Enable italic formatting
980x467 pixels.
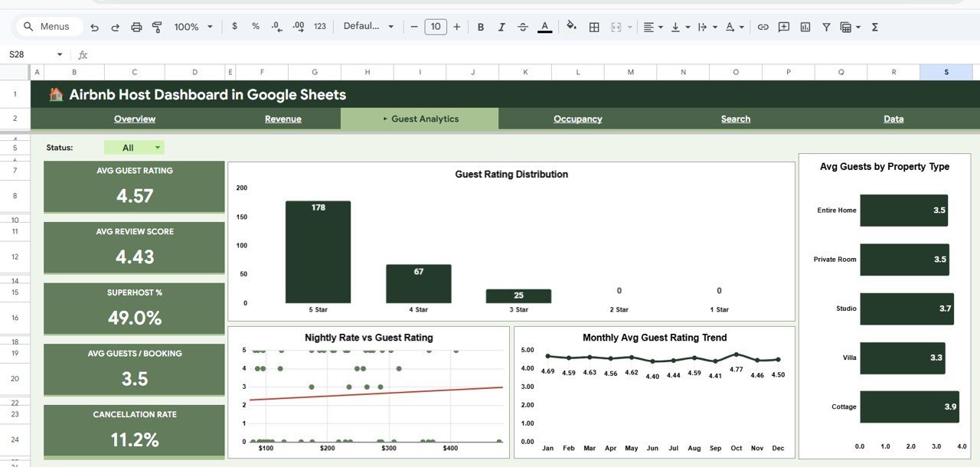pos(501,27)
